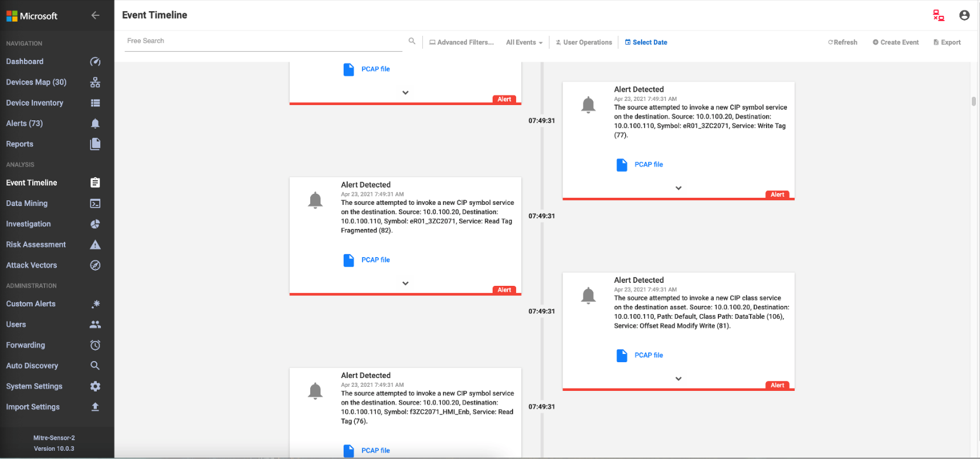Click Select Date

(x=646, y=42)
